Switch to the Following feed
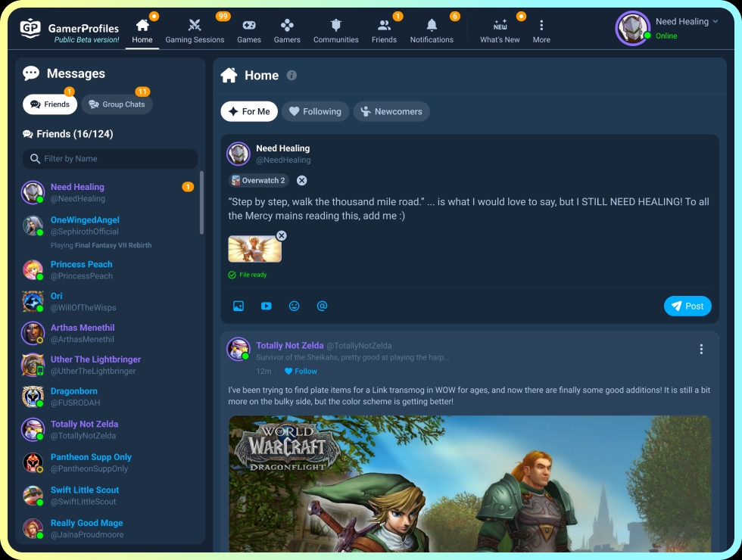742x560 pixels. point(315,111)
